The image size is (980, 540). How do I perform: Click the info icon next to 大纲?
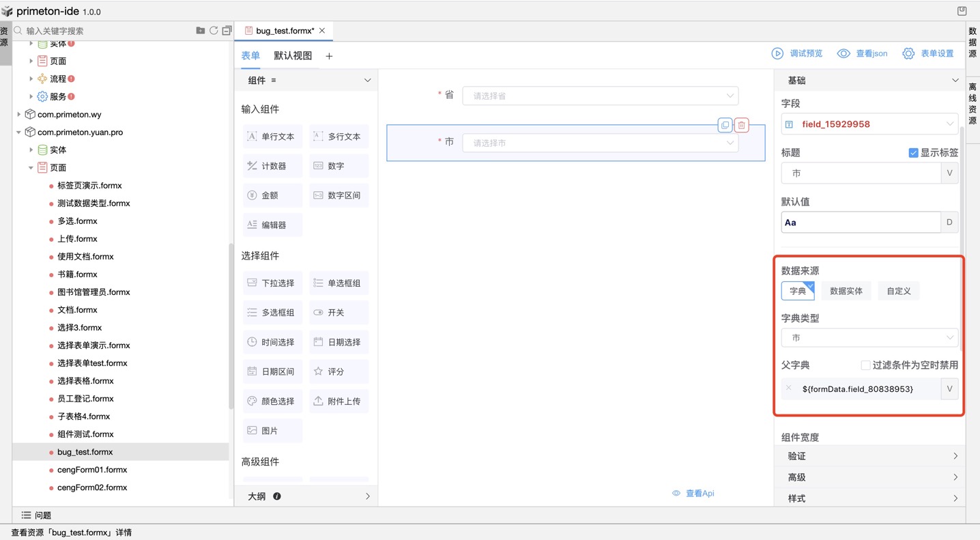pos(276,496)
